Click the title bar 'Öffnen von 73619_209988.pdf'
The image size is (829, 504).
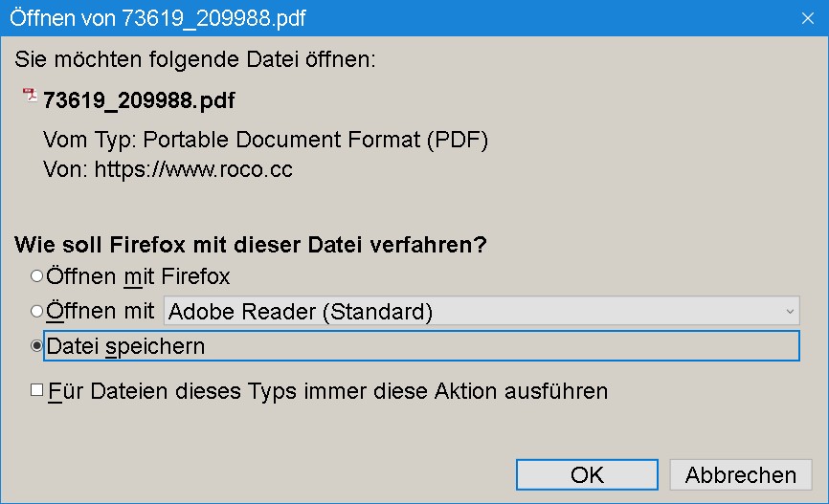(x=287, y=19)
